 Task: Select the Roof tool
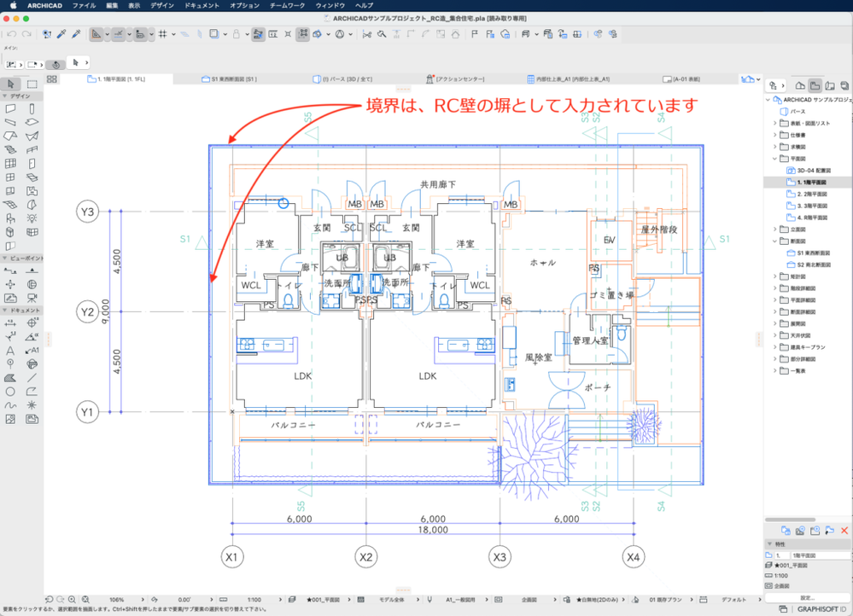pos(10,136)
